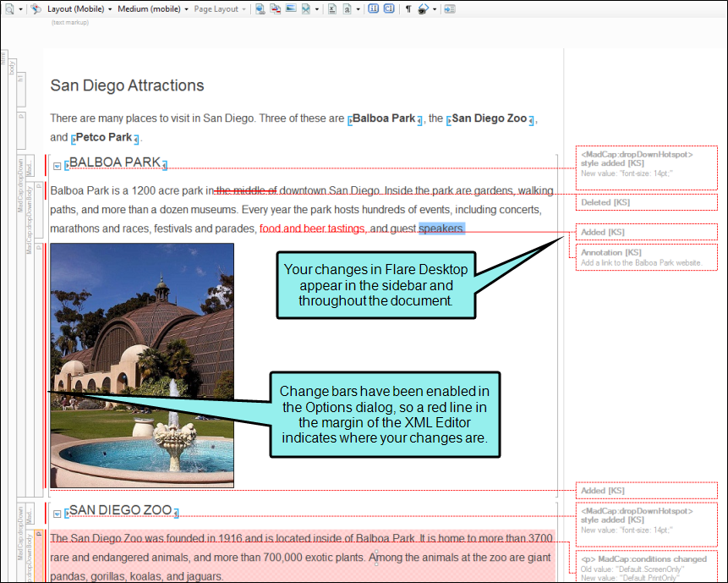This screenshot has width=728, height=583.
Task: Click the San Diego Zoo toggler link
Action: pos(490,118)
